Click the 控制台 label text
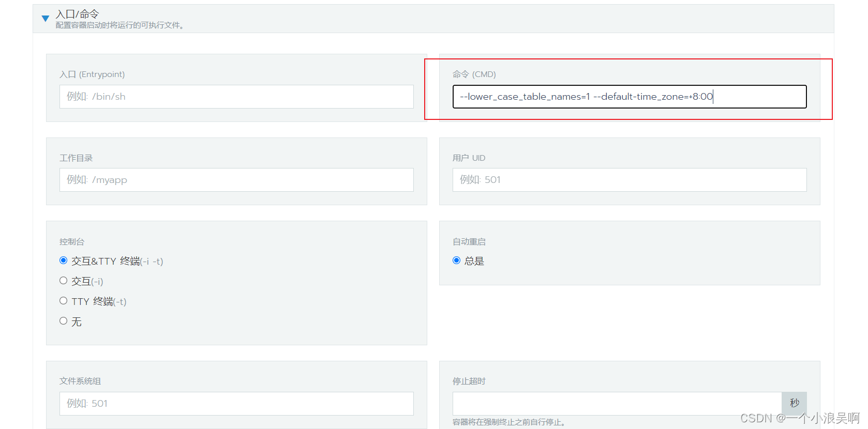This screenshot has height=429, width=868. click(72, 241)
